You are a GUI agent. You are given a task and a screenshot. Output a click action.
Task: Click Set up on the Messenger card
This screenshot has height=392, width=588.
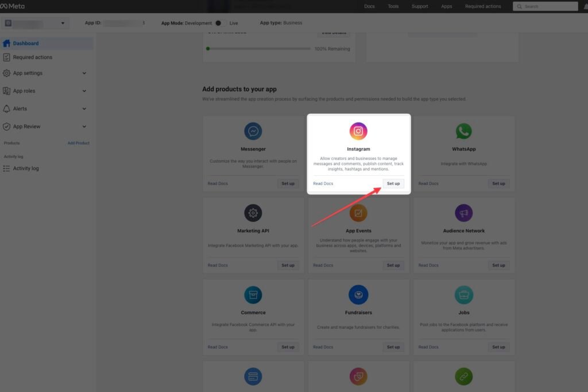coord(288,183)
